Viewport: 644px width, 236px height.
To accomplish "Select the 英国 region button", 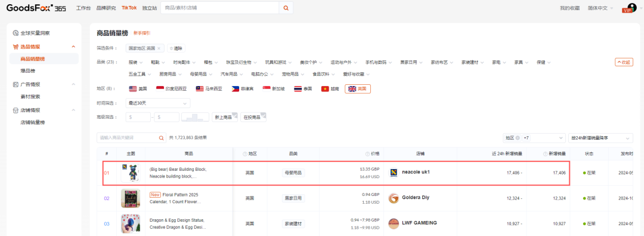I will click(358, 88).
